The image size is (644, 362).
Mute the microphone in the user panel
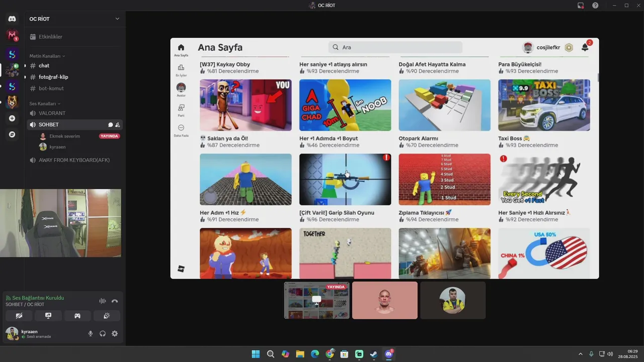[x=91, y=333]
